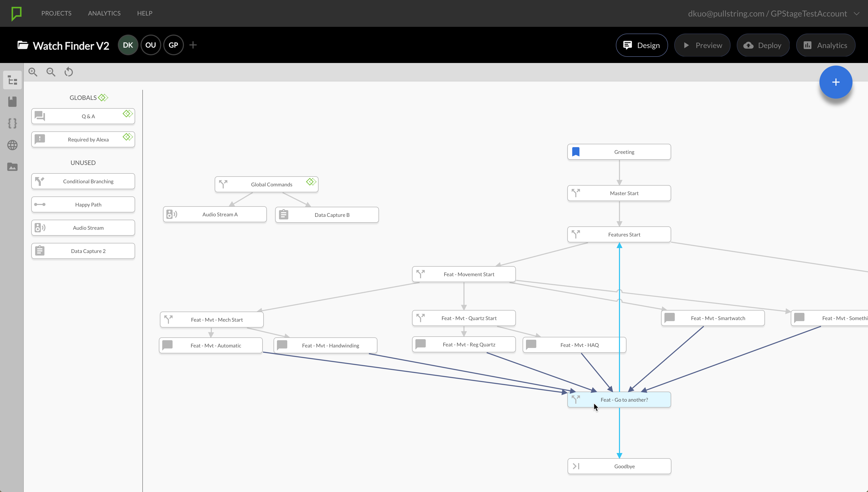Expand the account dropdown arrow

(x=856, y=13)
